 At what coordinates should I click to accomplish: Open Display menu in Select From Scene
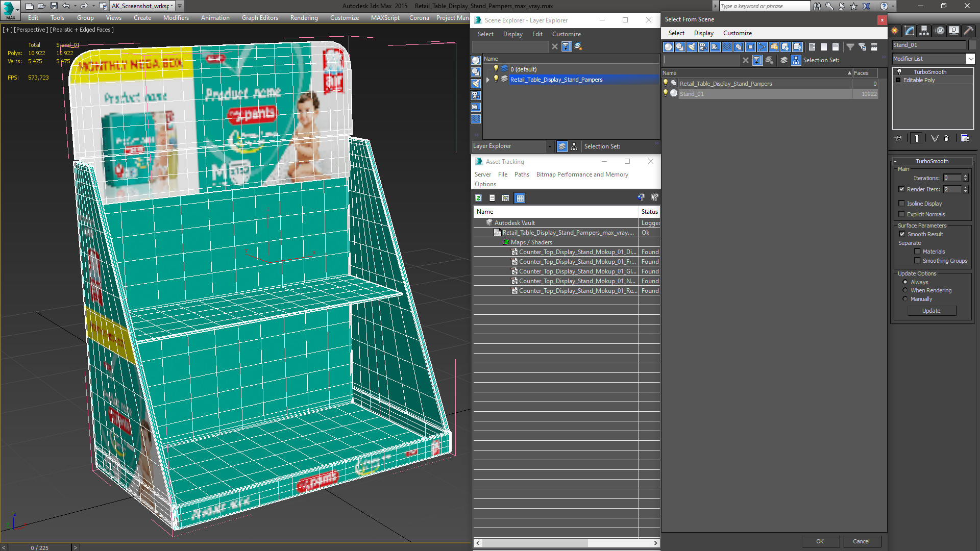click(x=703, y=33)
